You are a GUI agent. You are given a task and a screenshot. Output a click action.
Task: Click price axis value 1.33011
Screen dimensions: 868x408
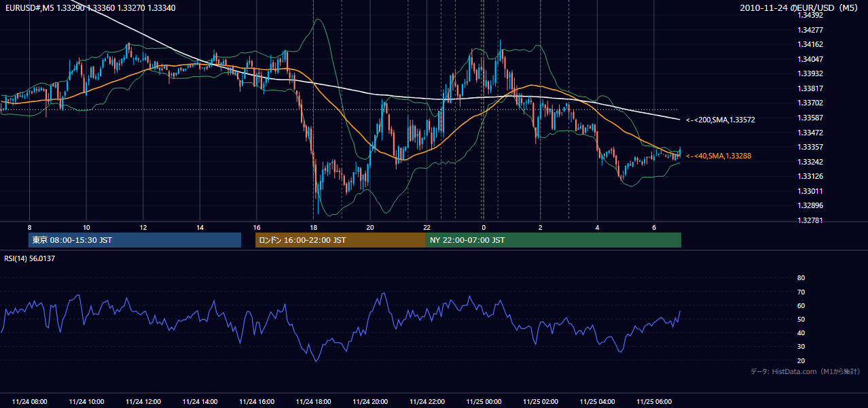coord(811,191)
